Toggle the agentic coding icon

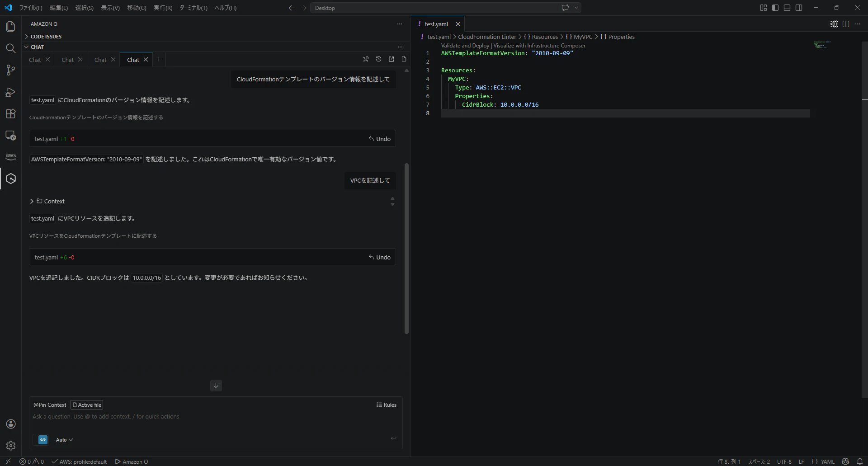point(43,440)
